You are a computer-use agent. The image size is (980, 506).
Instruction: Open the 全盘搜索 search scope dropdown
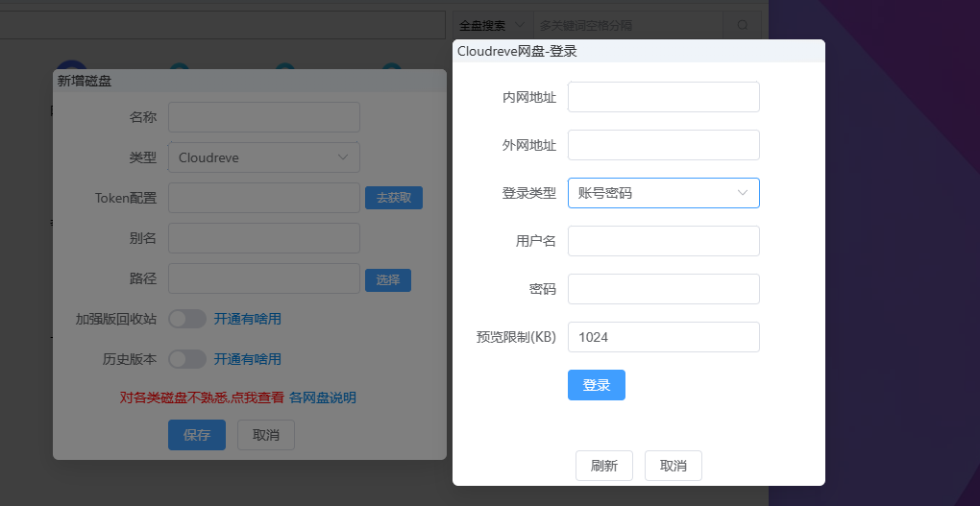[493, 25]
